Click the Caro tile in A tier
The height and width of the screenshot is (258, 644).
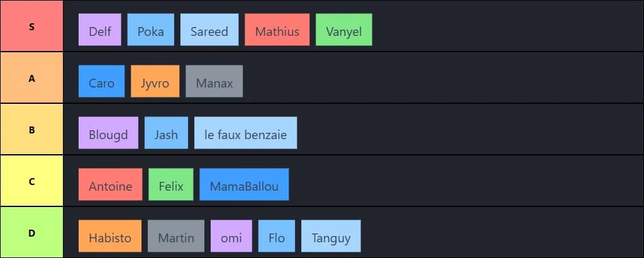point(101,81)
